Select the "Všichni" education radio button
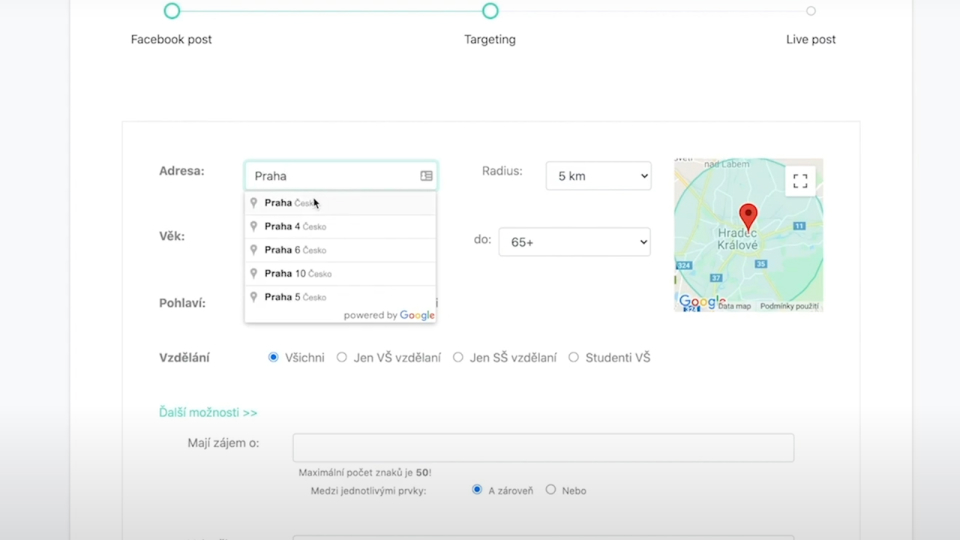 273,357
